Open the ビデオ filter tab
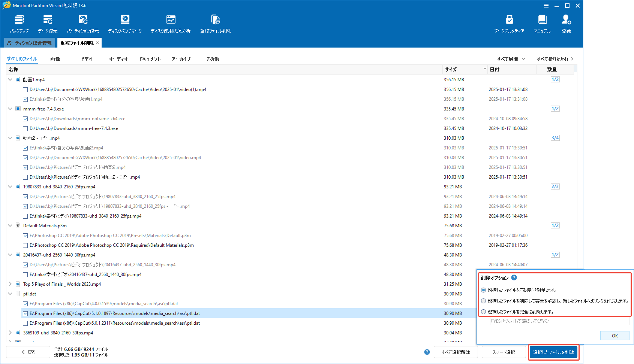634x364 pixels. coord(87,59)
